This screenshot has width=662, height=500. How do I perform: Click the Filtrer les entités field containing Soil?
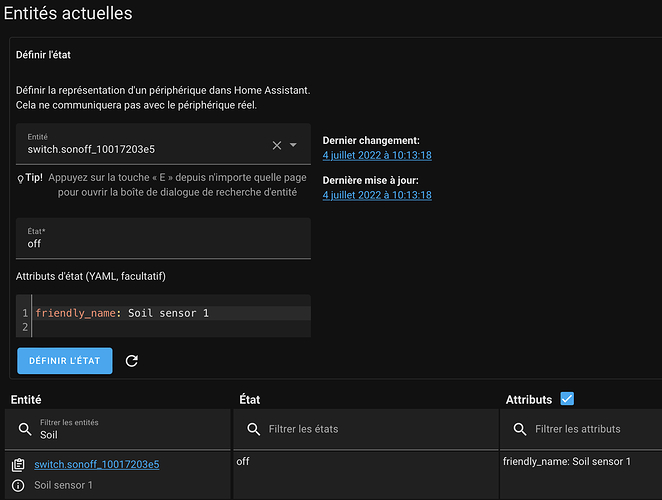118,429
